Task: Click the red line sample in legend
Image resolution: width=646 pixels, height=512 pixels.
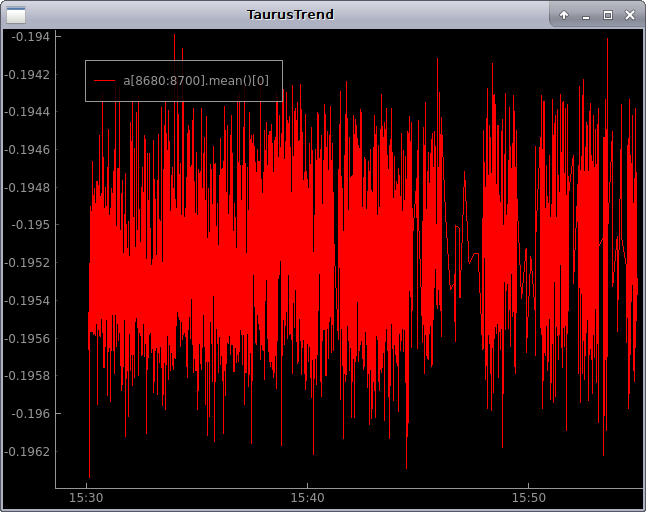Action: click(104, 80)
